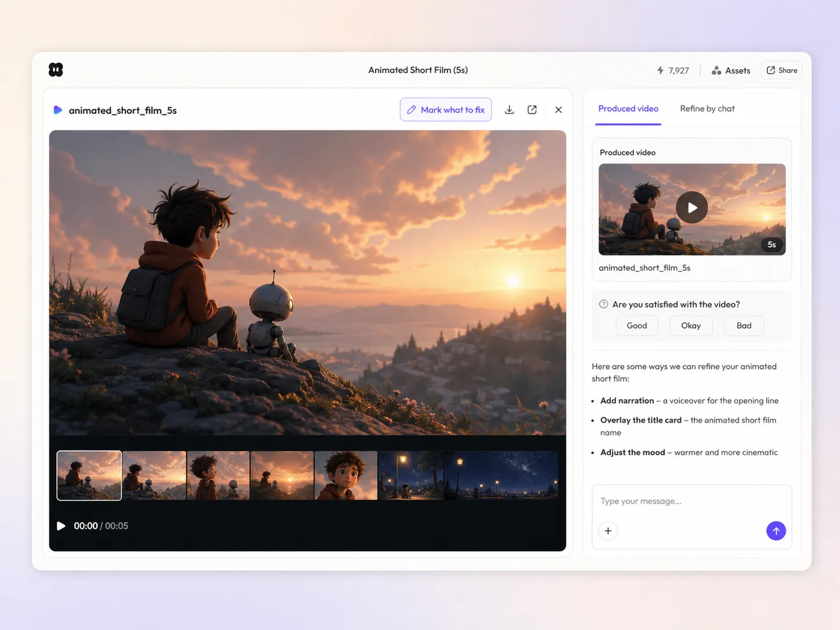840x630 pixels.
Task: Click the 5s duration badge on thumbnail
Action: point(772,244)
